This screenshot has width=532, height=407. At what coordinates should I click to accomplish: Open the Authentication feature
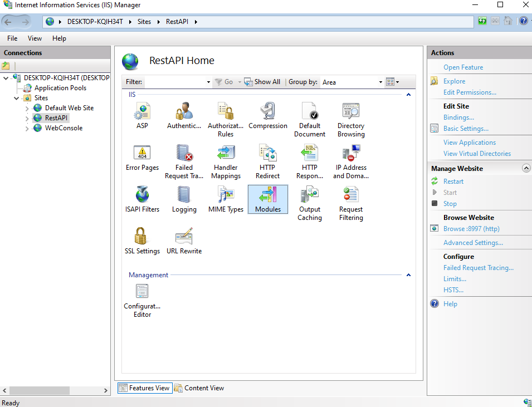tap(184, 116)
